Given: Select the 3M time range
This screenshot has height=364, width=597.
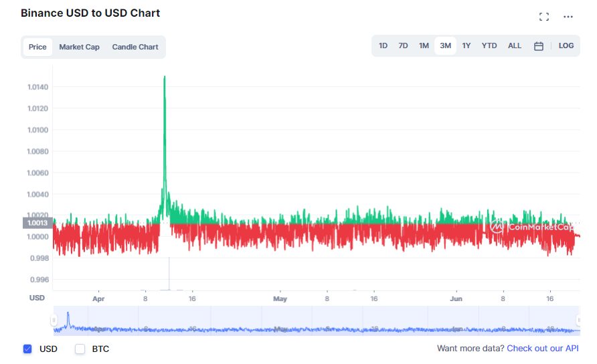Looking at the screenshot, I should tap(446, 45).
